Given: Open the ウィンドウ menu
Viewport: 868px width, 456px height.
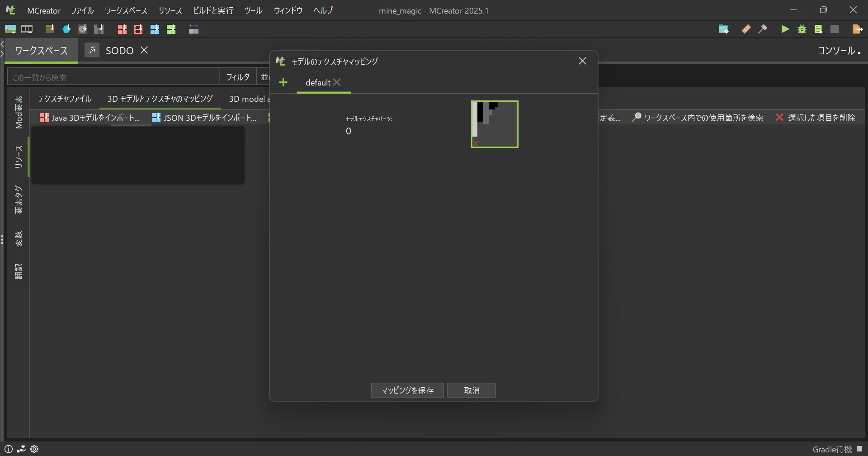Looking at the screenshot, I should (288, 10).
